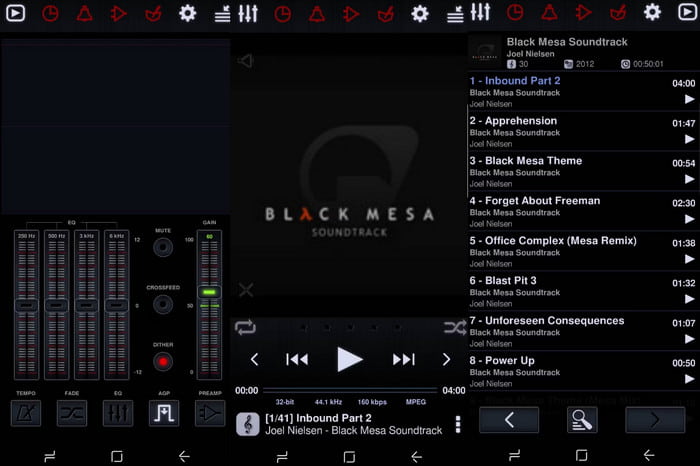Toggle the MUTE knob
The width and height of the screenshot is (700, 466).
tap(163, 247)
